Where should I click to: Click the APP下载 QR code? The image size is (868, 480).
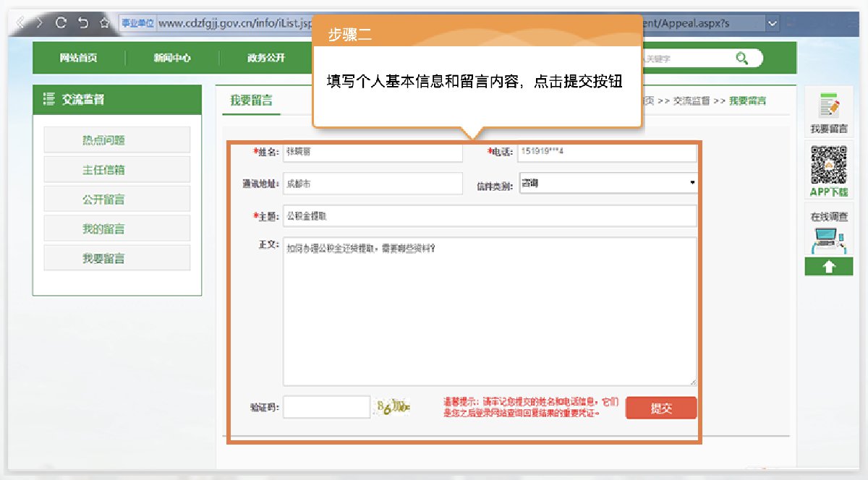click(x=829, y=165)
